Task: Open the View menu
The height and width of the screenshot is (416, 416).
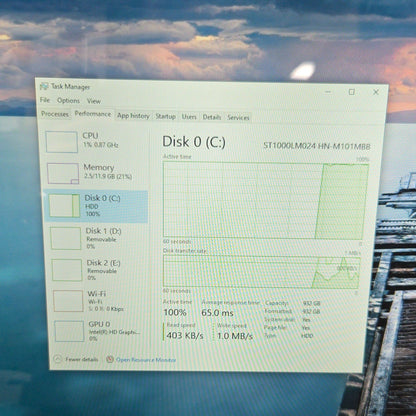Action: click(94, 101)
